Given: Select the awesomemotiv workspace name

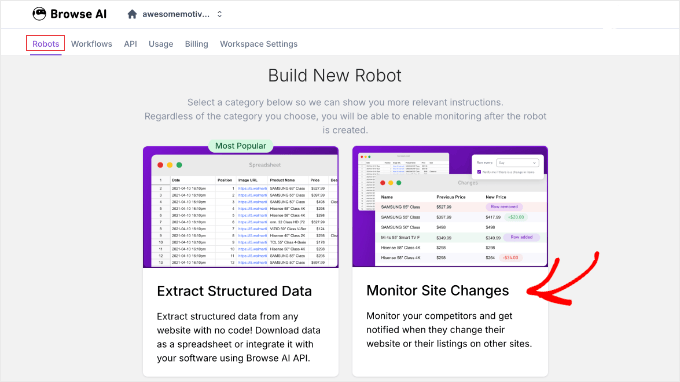Looking at the screenshot, I should [x=176, y=14].
